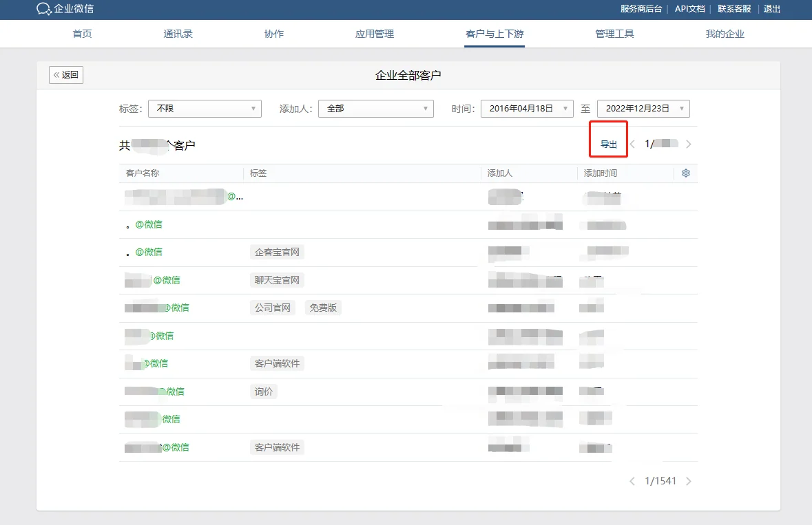Switch to the 应用管理 tab
The width and height of the screenshot is (812, 525).
375,34
